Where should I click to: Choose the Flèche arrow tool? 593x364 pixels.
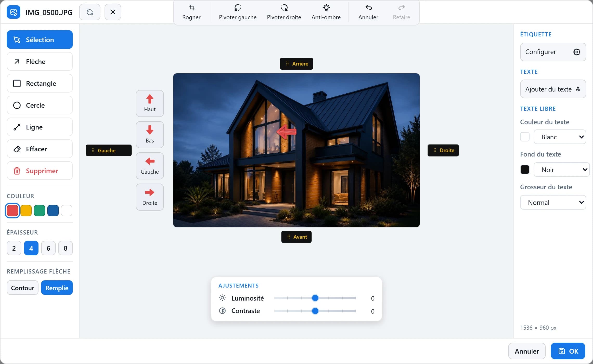tap(40, 61)
